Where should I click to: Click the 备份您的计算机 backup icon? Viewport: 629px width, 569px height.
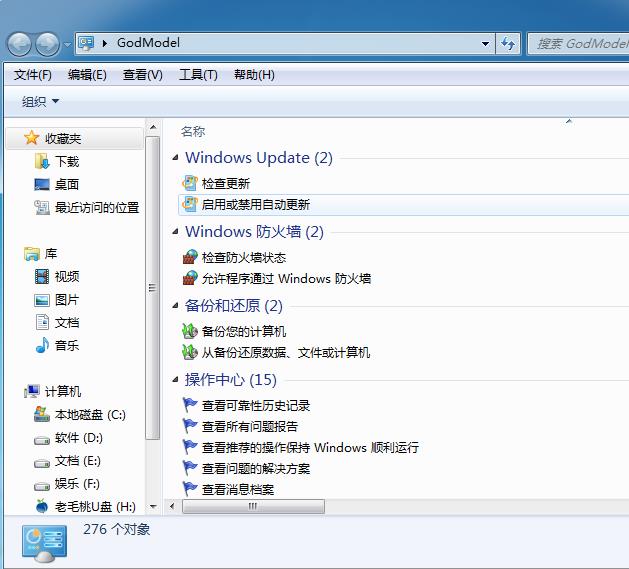pos(190,331)
